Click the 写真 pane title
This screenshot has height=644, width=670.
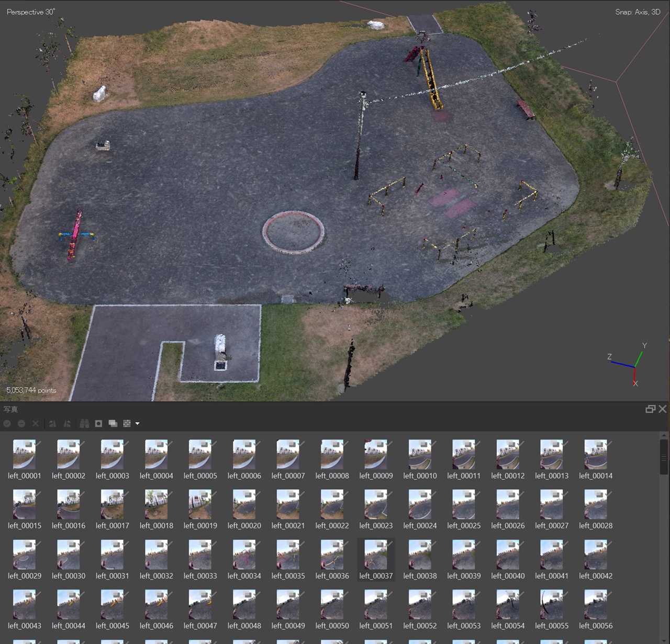point(10,409)
